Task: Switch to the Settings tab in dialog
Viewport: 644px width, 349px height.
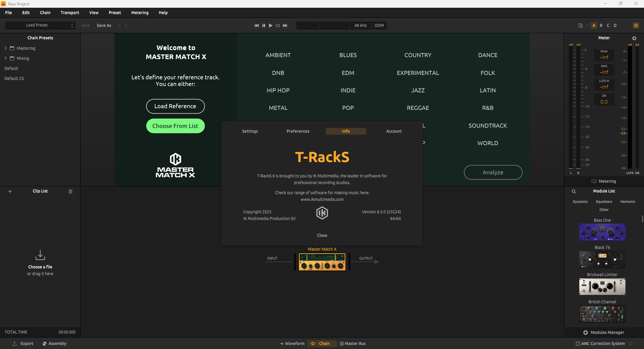Action: pos(250,131)
